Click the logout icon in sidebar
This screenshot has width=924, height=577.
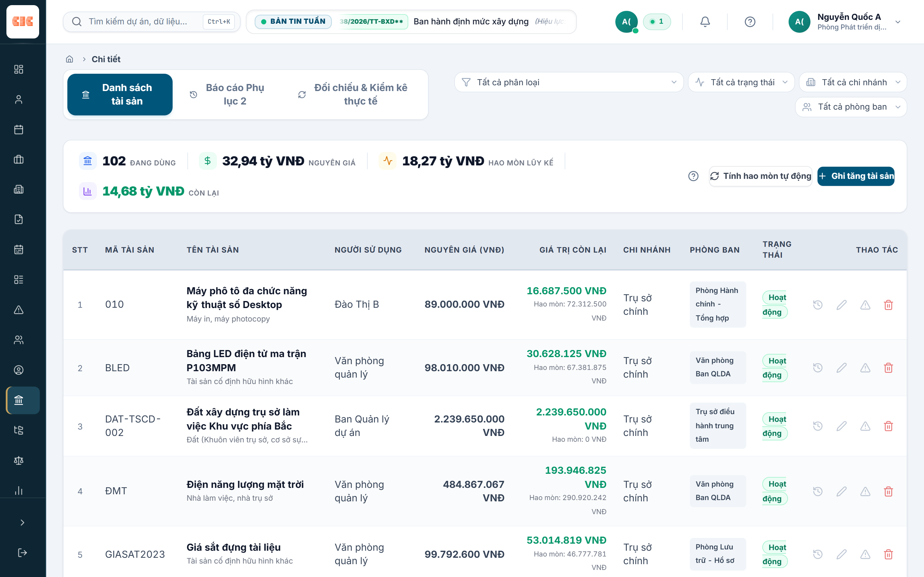(22, 553)
